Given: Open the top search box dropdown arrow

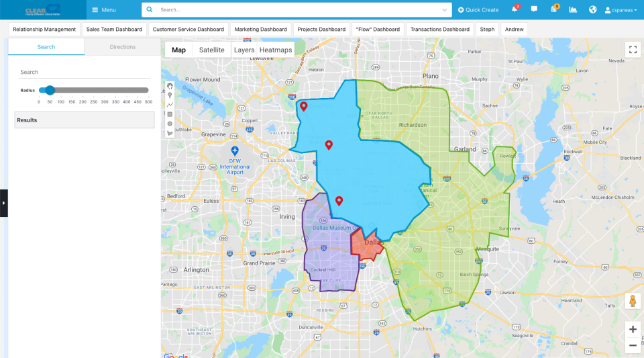Looking at the screenshot, I should point(444,10).
